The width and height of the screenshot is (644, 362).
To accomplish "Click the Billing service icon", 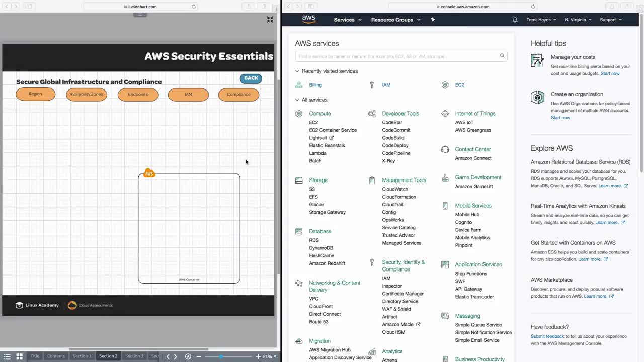I will tap(299, 85).
